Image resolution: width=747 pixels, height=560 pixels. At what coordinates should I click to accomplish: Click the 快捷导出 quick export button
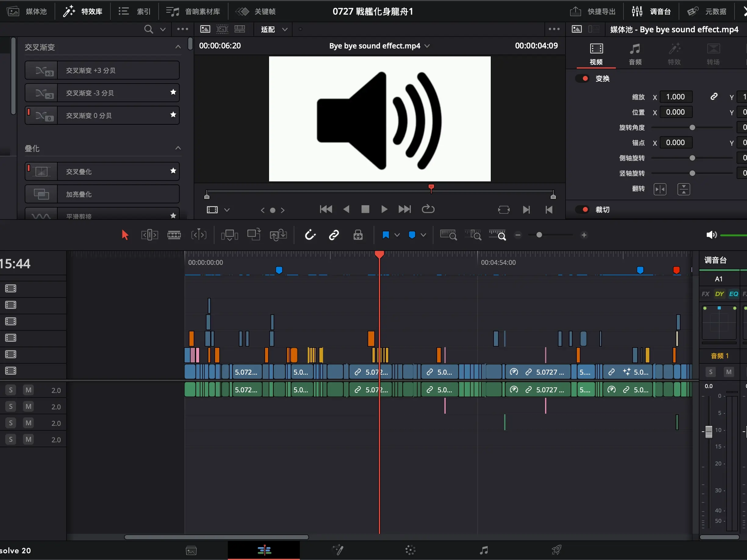point(593,12)
